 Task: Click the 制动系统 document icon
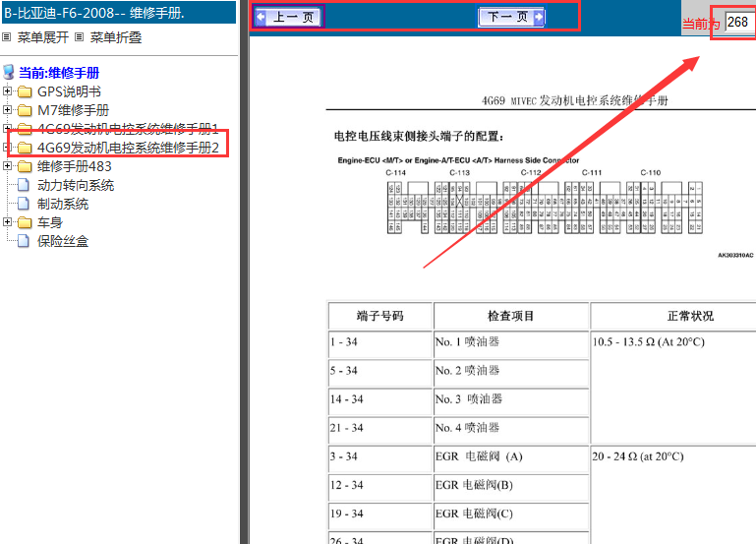24,204
